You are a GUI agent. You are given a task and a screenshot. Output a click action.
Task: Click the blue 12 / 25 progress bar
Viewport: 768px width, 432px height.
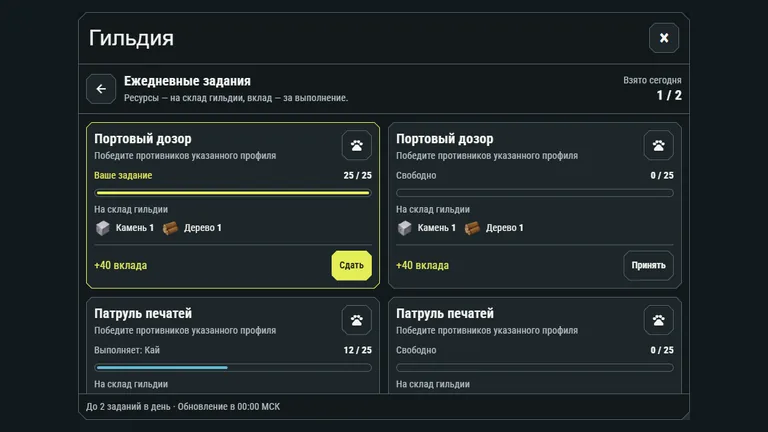pos(233,367)
